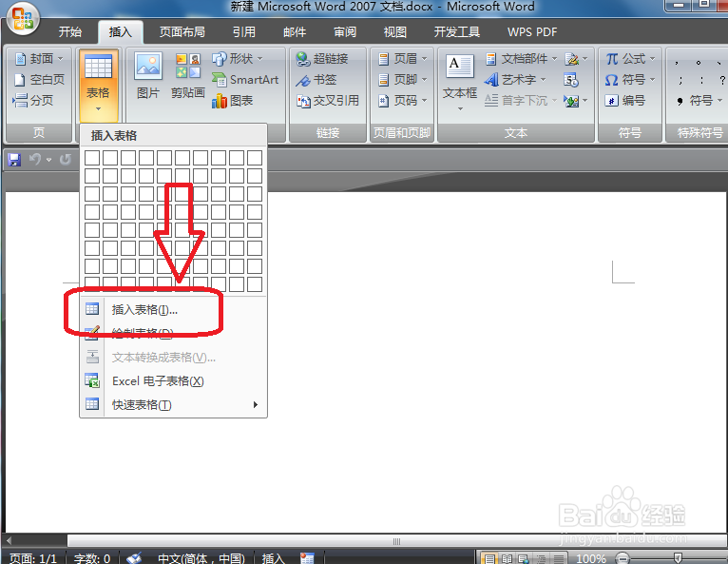Click the date and time icon
The image size is (728, 564).
pyautogui.click(x=571, y=80)
